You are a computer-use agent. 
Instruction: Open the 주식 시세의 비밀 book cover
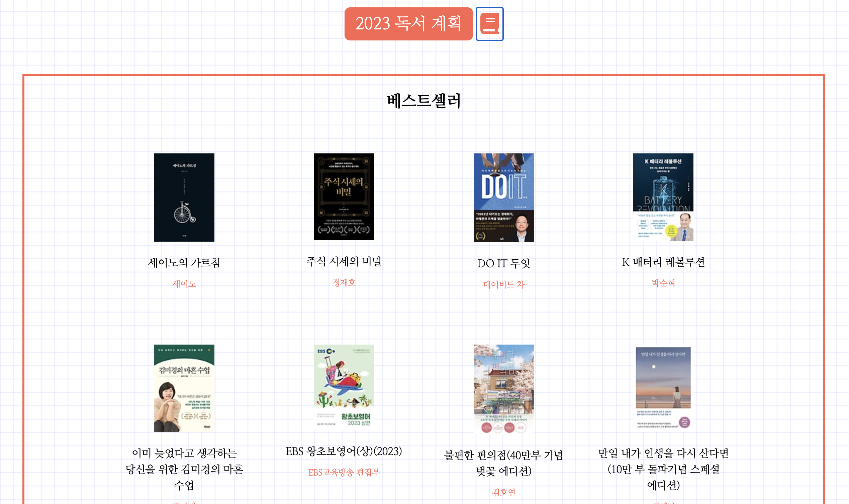[344, 197]
